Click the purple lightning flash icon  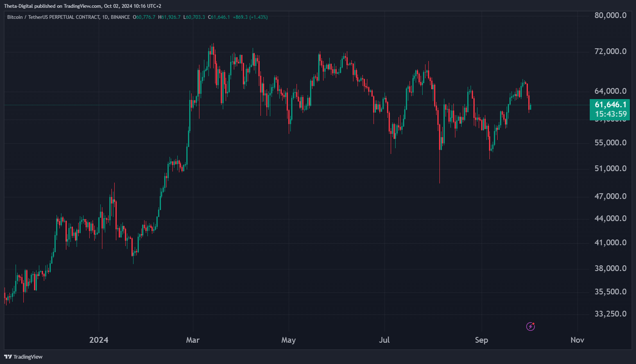coord(530,326)
